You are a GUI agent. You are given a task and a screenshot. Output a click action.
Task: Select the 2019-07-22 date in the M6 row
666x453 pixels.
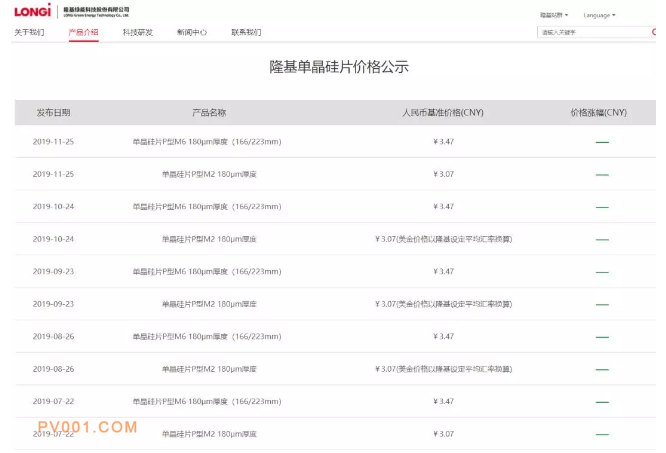53,402
